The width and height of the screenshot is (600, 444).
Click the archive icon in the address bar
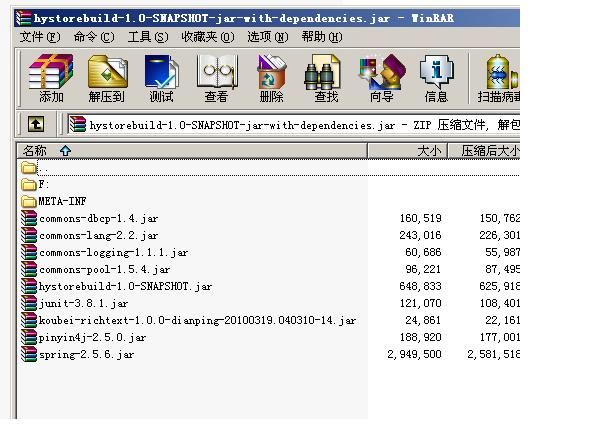pyautogui.click(x=77, y=124)
